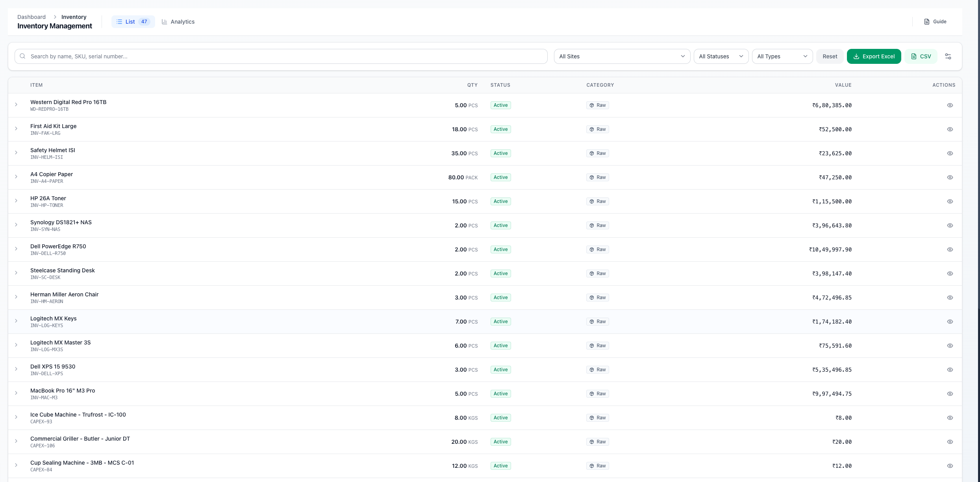View eye icon for MacBook Pro 16" M3 Pro

pyautogui.click(x=950, y=394)
